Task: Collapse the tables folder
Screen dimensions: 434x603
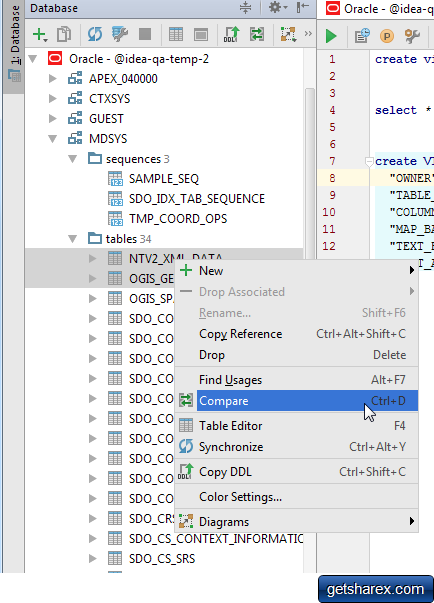Action: (x=73, y=239)
